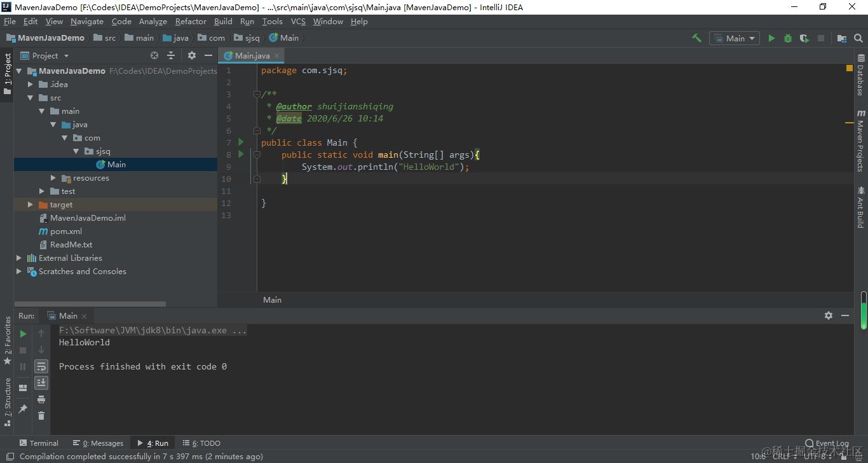868x463 pixels.
Task: Expand the resources folder
Action: [x=53, y=178]
